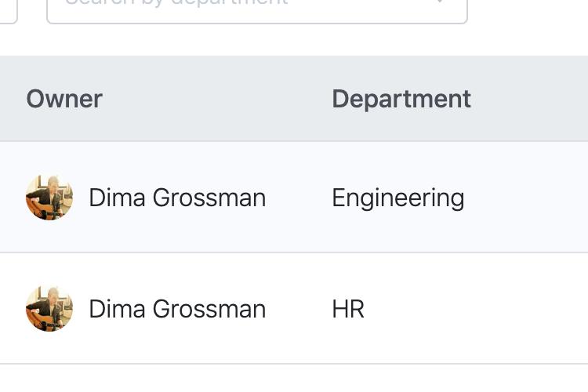The height and width of the screenshot is (392, 588).
Task: Click the gap between Dima Grossman and Engineering
Action: [x=299, y=198]
